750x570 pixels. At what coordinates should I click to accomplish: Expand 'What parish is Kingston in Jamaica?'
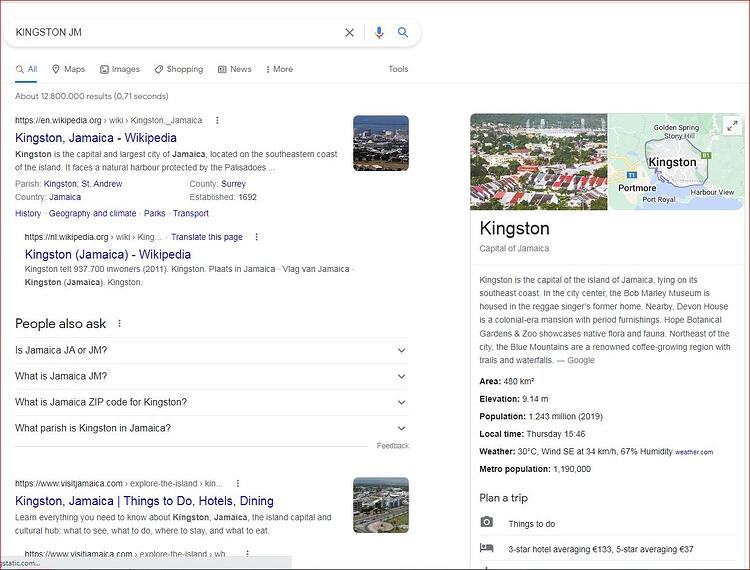coord(211,428)
